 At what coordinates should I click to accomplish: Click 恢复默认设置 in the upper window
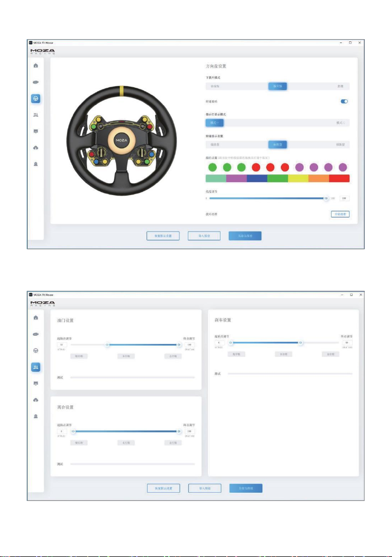163,236
